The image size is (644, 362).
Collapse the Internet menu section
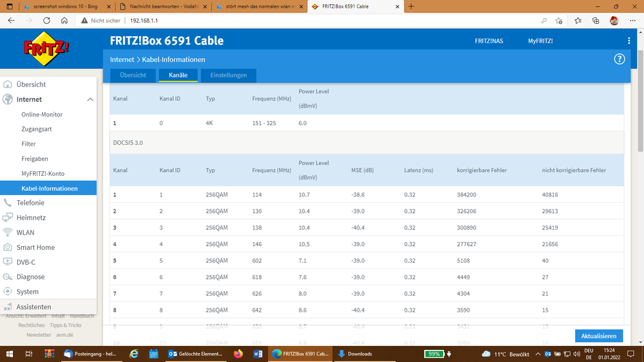tap(90, 100)
